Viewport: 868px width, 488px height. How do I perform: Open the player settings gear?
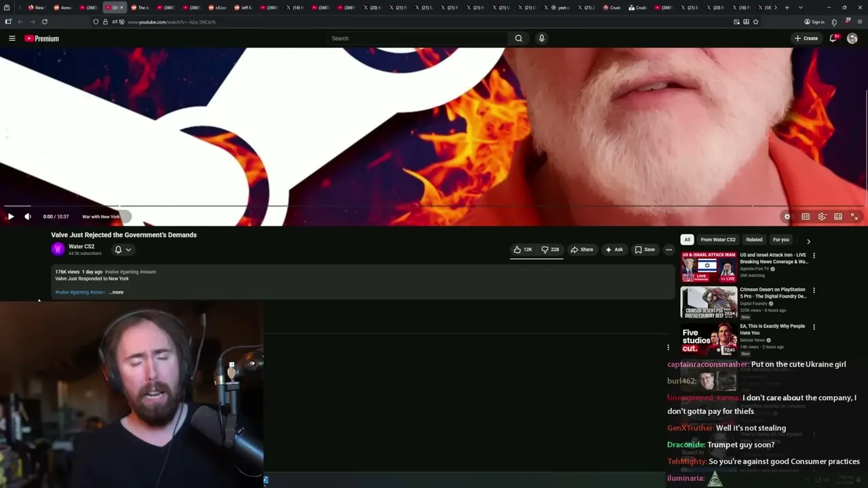822,217
